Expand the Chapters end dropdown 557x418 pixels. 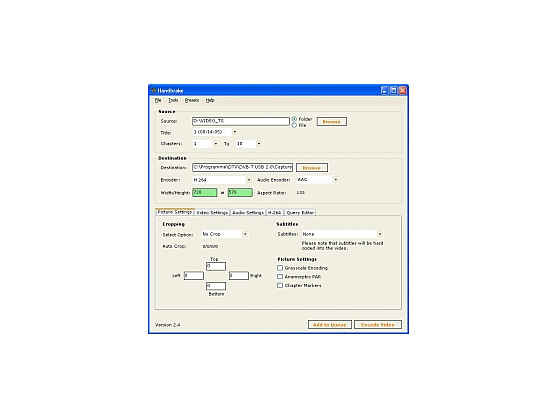[x=259, y=144]
